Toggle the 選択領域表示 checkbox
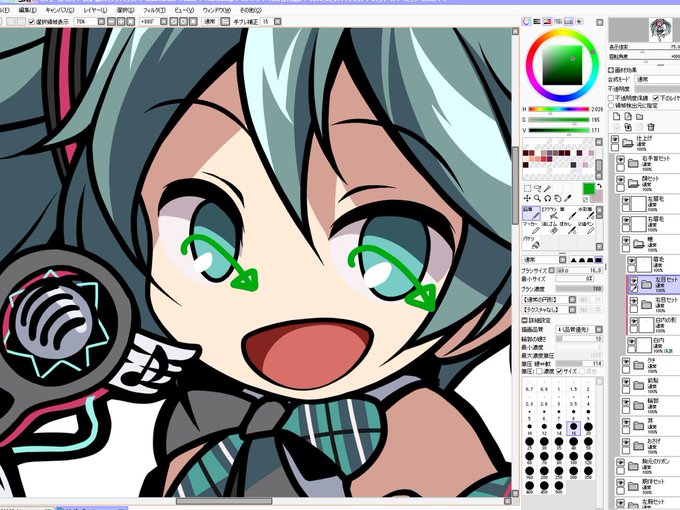Image resolution: width=680 pixels, height=510 pixels. tap(31, 22)
